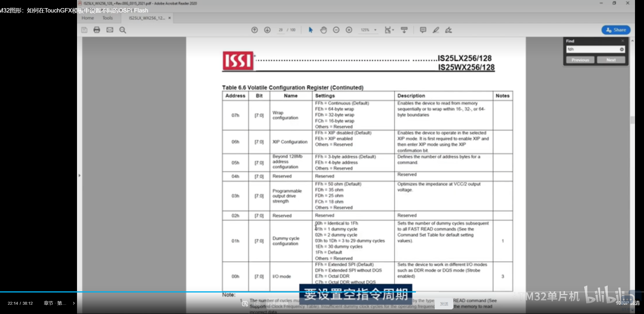Select the IS25LX_WX256_12 document tab
The image size is (644, 314).
(147, 18)
